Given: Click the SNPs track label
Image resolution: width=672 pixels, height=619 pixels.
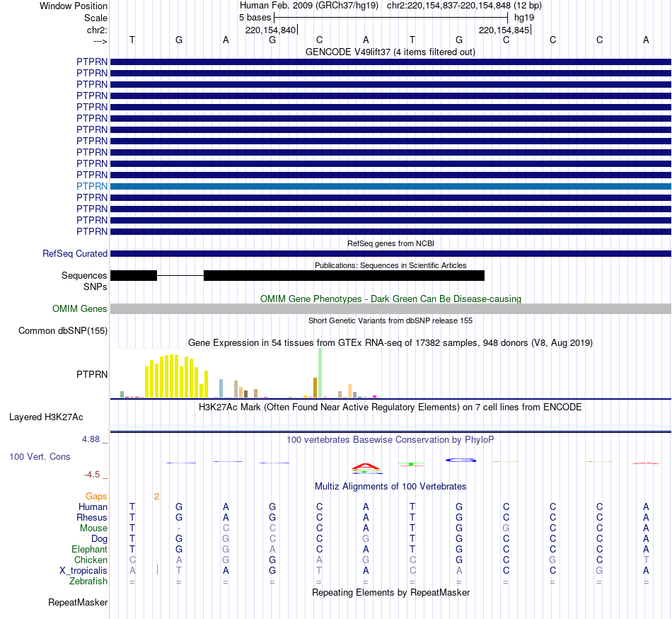Looking at the screenshot, I should coord(95,287).
